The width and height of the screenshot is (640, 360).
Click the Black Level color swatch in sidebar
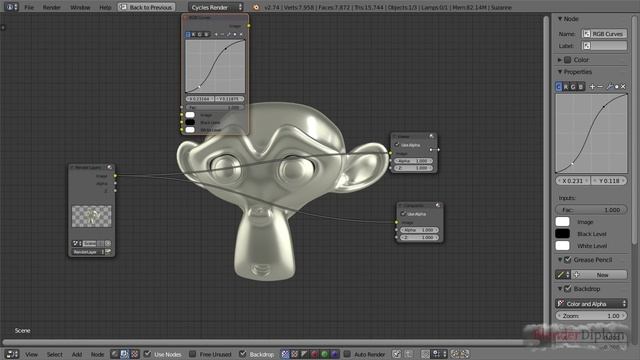click(562, 233)
